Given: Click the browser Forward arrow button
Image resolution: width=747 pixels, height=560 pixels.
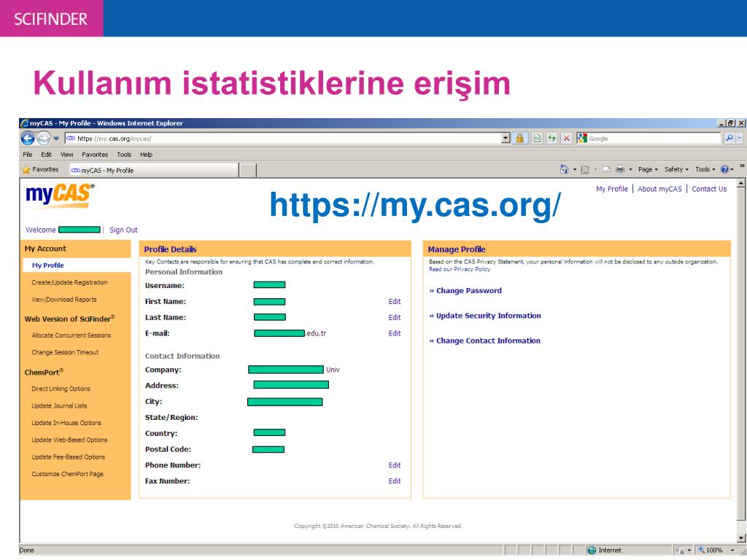Looking at the screenshot, I should tap(43, 139).
